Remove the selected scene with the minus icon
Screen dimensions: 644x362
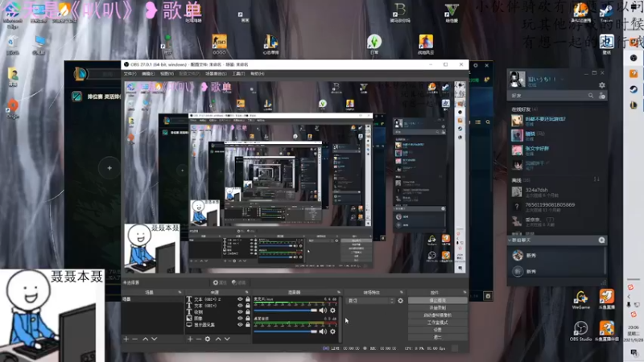(134, 339)
